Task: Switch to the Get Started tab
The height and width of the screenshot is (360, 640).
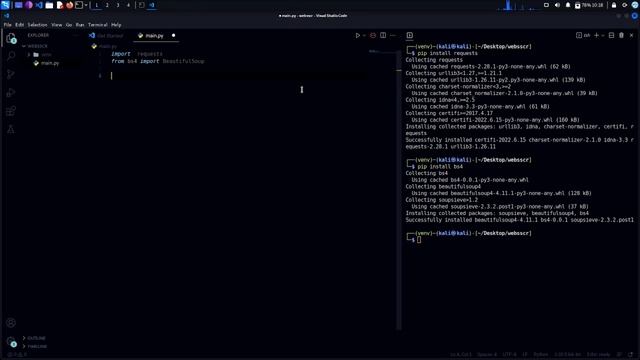Action: tap(106, 36)
